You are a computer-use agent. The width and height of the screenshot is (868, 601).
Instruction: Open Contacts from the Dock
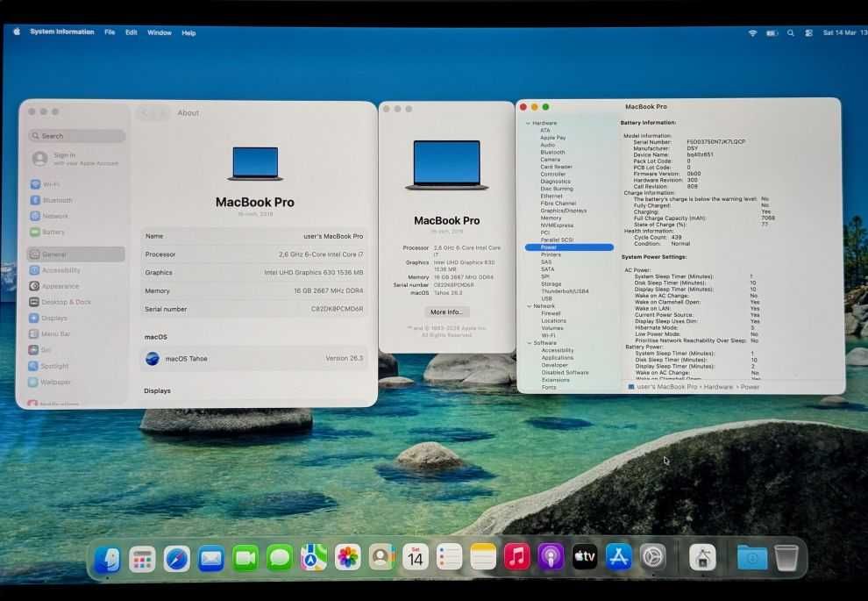382,557
